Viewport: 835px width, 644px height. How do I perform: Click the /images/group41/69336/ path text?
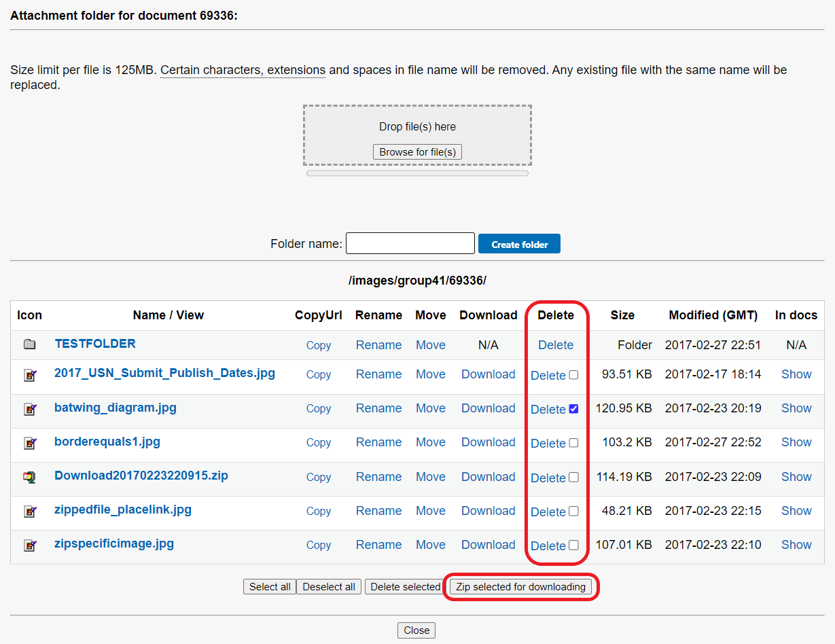417,281
